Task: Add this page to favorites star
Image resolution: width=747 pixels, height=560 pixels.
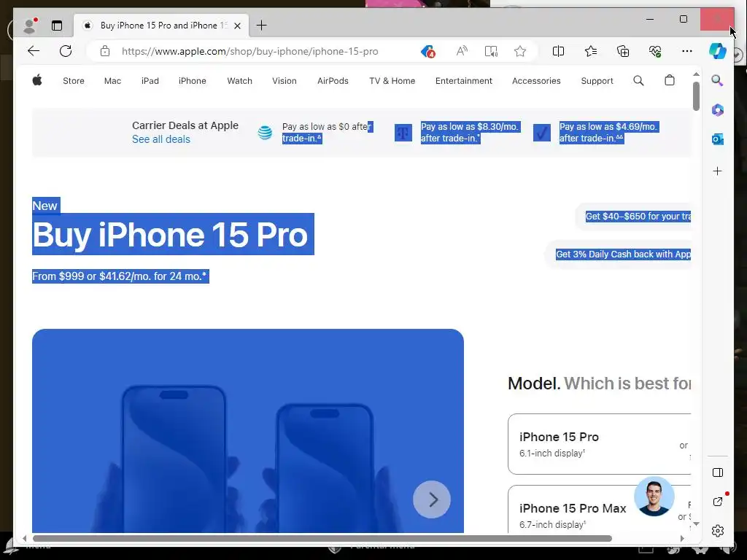Action: tap(520, 51)
